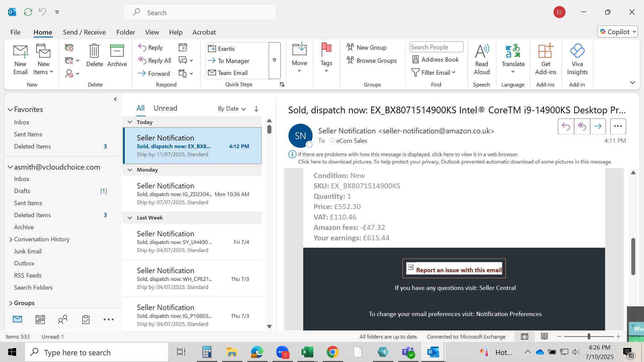644x362 pixels.
Task: Click the Ignore conversation icon
Action: click(x=69, y=48)
